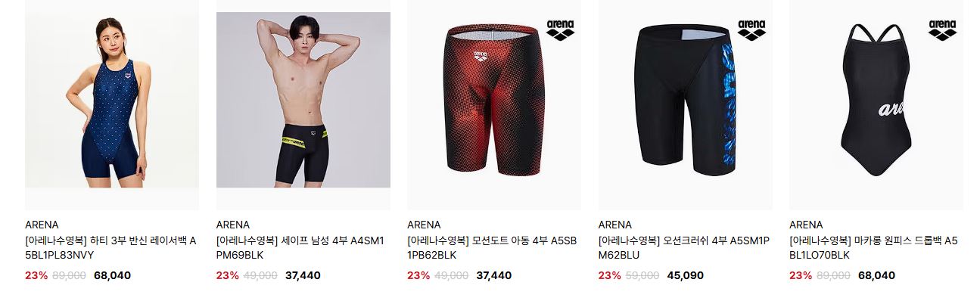Viewport: 980px width, 304px height.
Task: Click arena logo on red jammer image
Action: (x=560, y=30)
